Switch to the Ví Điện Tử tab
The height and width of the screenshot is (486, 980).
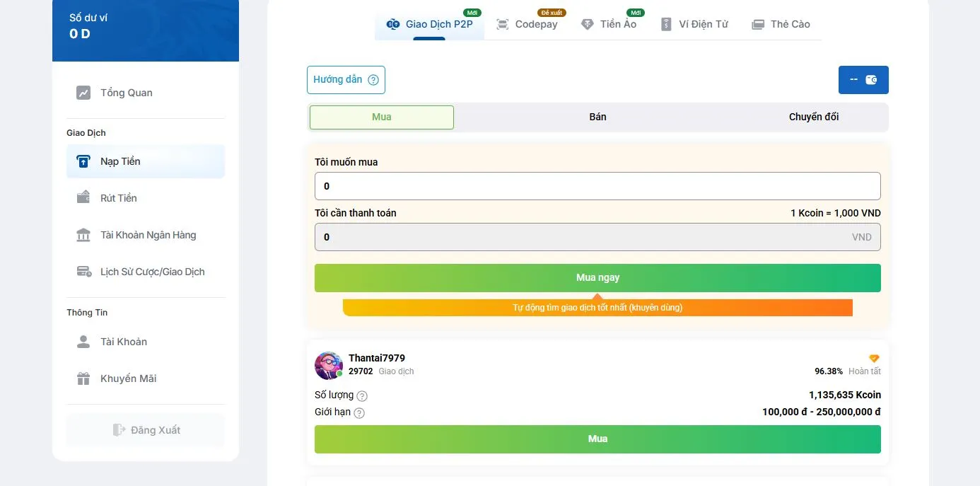coord(694,25)
